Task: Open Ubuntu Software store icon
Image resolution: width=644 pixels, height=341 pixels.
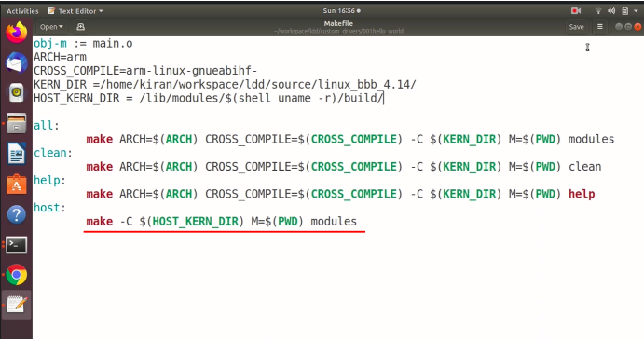Action: coord(17,184)
